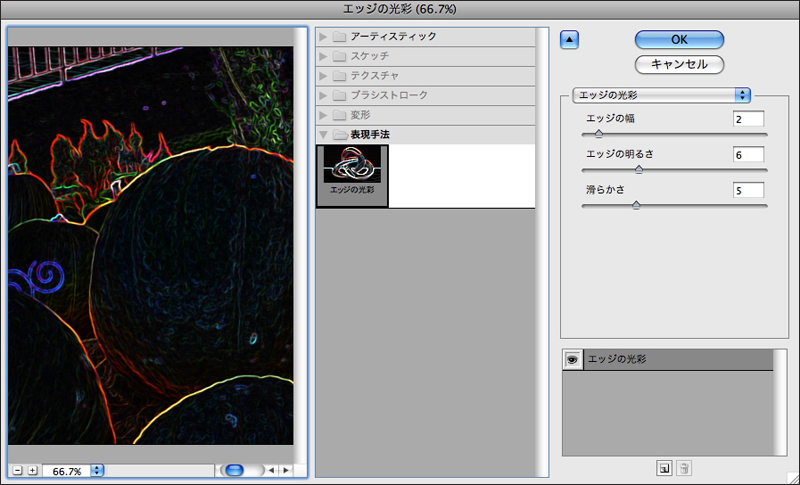Screen dimensions: 800x485
Task: Toggle visibility eye of エッジの光彩 effect layer
Action: pos(572,360)
